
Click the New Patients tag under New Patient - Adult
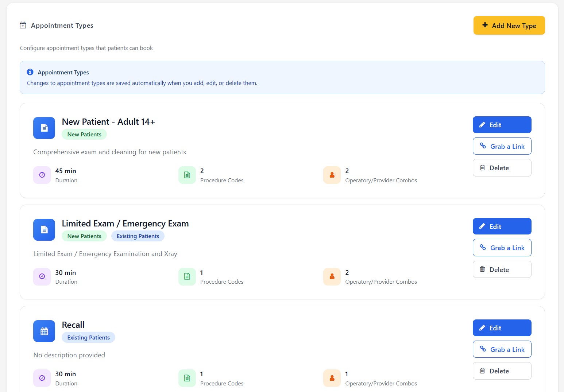click(x=84, y=135)
